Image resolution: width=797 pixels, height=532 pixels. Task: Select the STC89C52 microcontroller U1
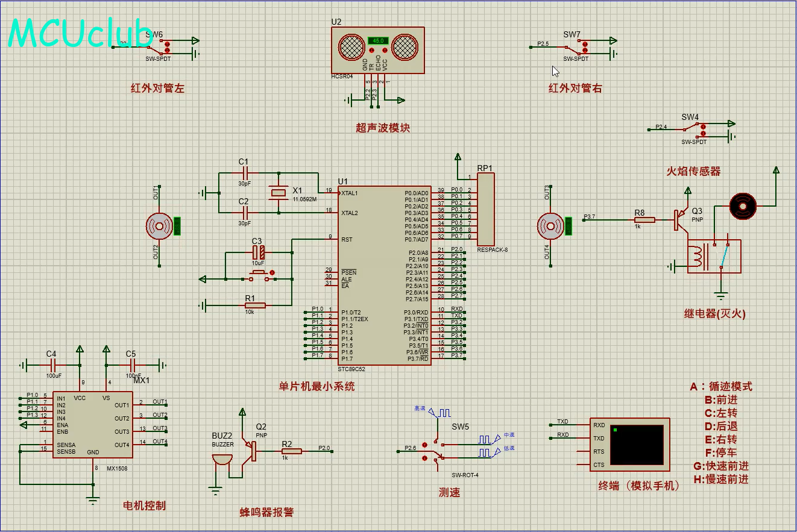pyautogui.click(x=384, y=275)
